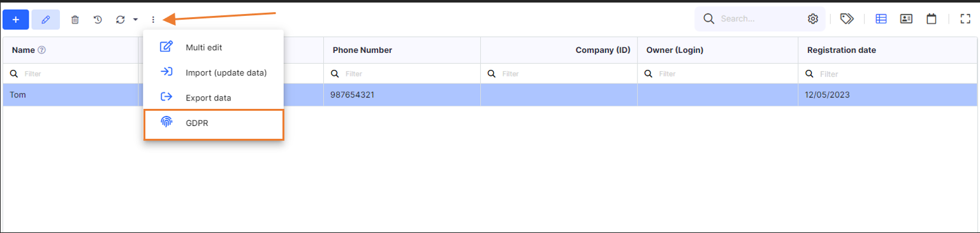The height and width of the screenshot is (233, 980).
Task: Click the pencil edit record icon
Action: pyautogui.click(x=45, y=20)
